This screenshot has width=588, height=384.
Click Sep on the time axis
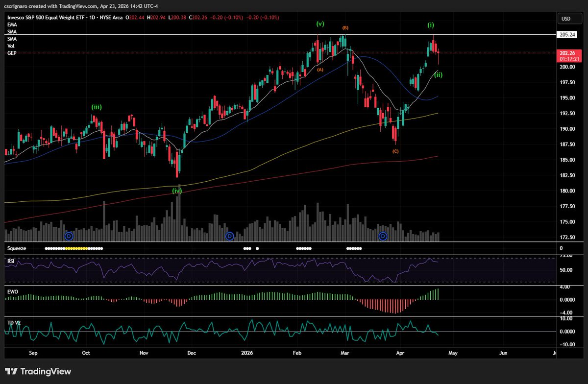pos(33,352)
